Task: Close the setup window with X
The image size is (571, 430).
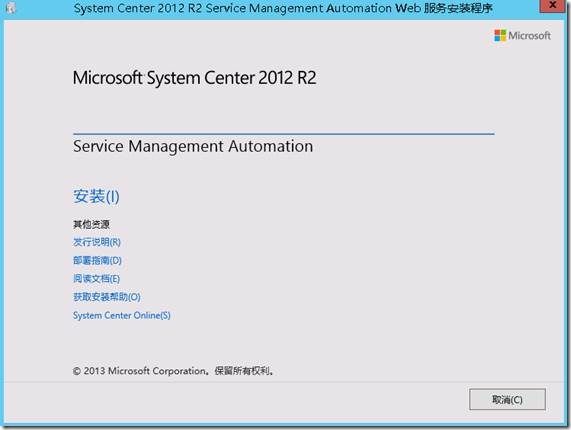Action: point(552,5)
